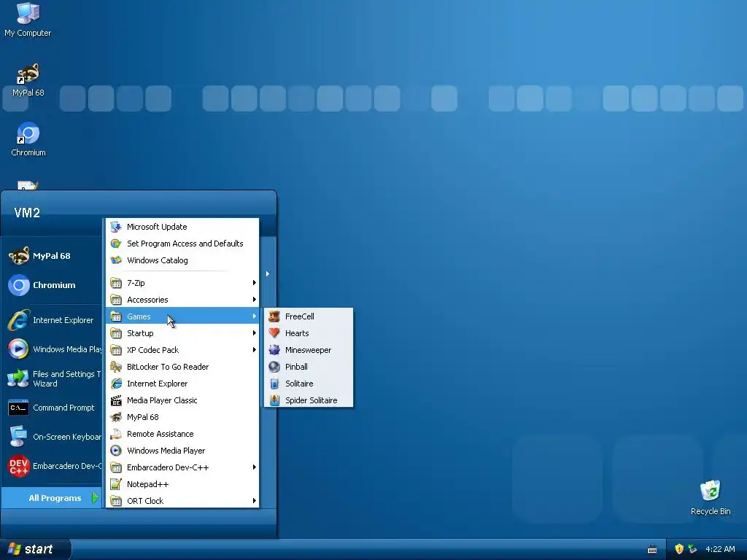Click the Internet Explorer icon in All Programs list
Screen dimensions: 747x560
point(116,384)
